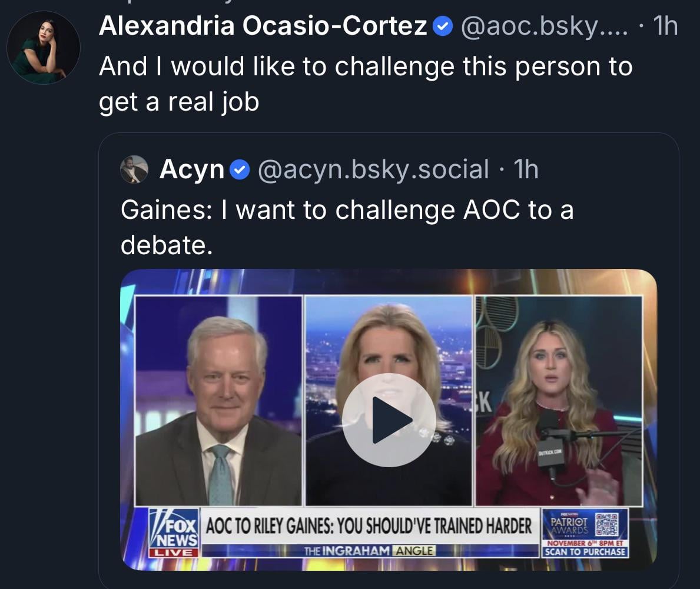Tap the verified badge beside Ocasio-Cortez
Screen dimensions: 700x589
pos(442,26)
